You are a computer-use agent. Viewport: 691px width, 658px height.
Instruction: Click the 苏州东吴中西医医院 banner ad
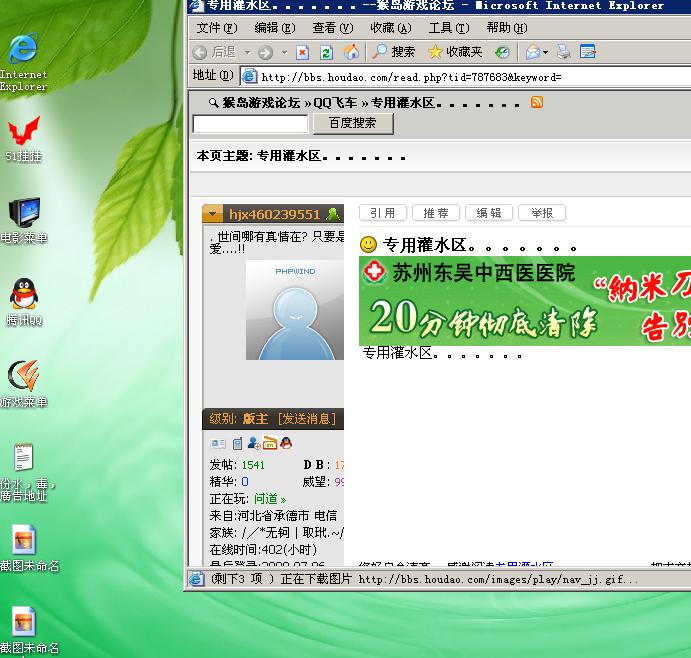point(525,301)
